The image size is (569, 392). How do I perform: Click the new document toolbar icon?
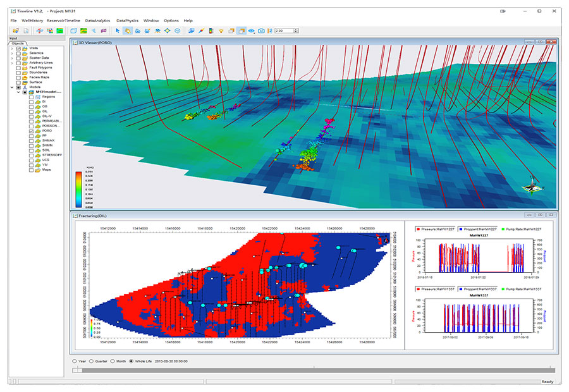pyautogui.click(x=26, y=31)
